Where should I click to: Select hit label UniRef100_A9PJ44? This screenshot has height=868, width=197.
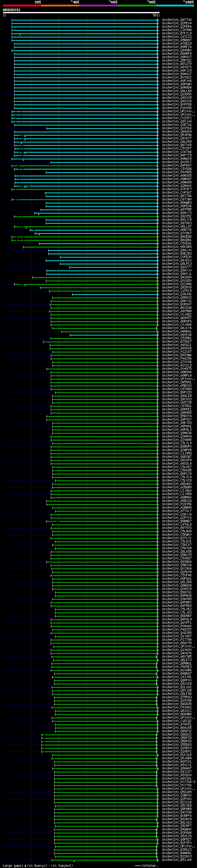tap(176, 81)
